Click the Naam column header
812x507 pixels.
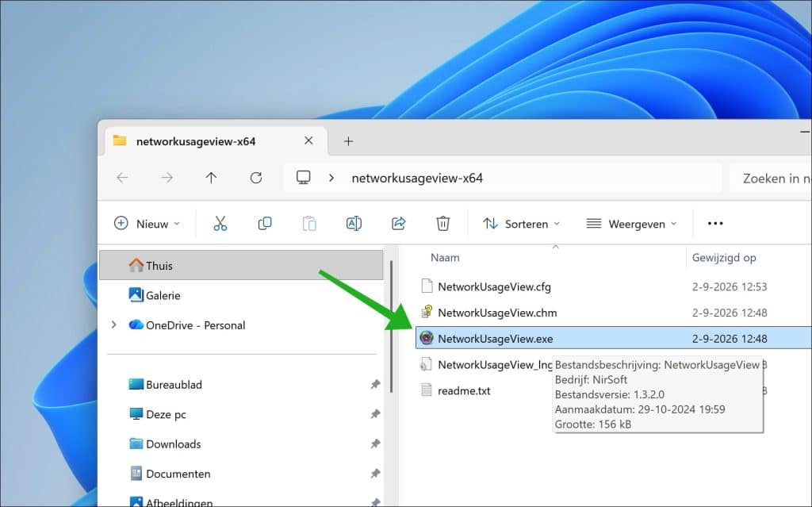[445, 257]
